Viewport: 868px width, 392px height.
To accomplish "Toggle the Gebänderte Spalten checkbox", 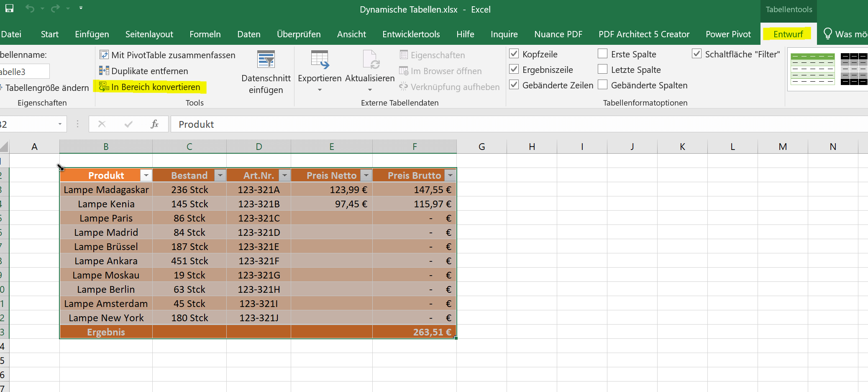I will coord(602,85).
